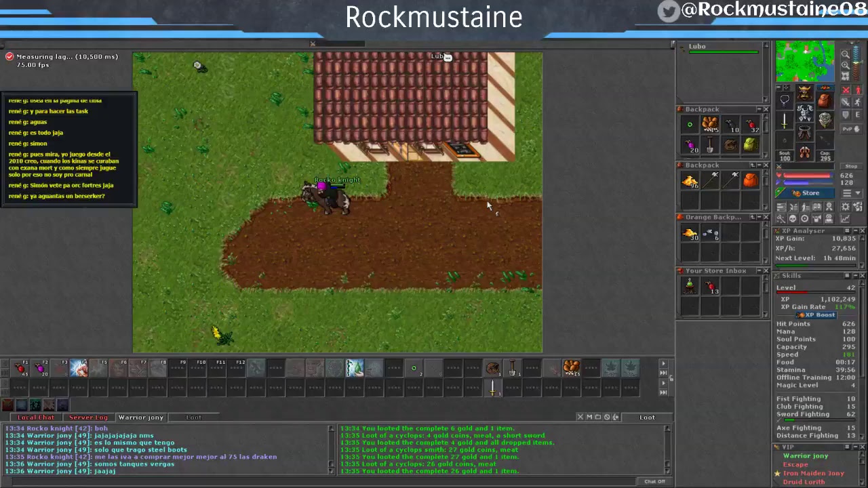Cast the F4 spell hotkey

click(x=79, y=368)
